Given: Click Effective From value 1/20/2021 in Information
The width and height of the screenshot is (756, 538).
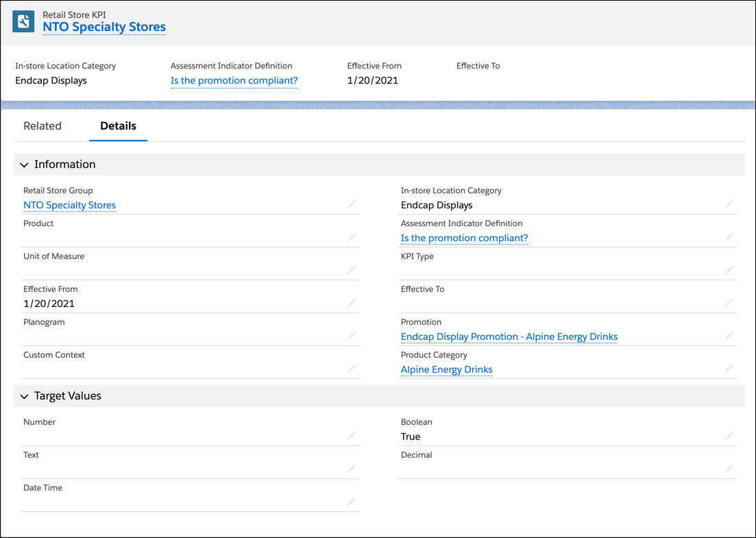Looking at the screenshot, I should pyautogui.click(x=49, y=304).
